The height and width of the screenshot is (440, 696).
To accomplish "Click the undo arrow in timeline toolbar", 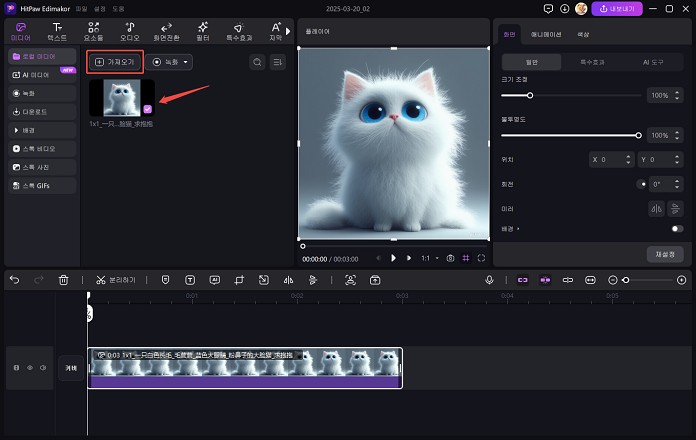I will pos(14,280).
